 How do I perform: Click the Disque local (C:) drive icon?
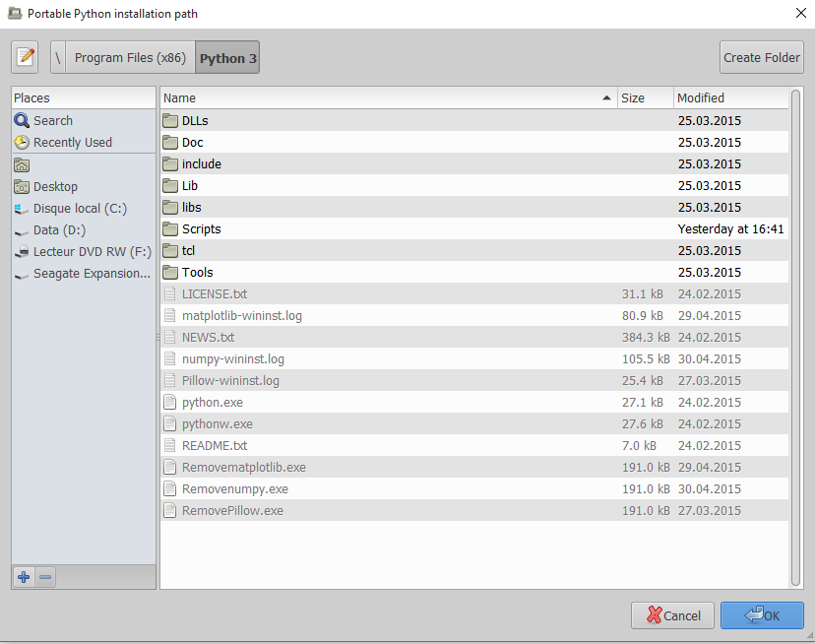click(x=22, y=209)
